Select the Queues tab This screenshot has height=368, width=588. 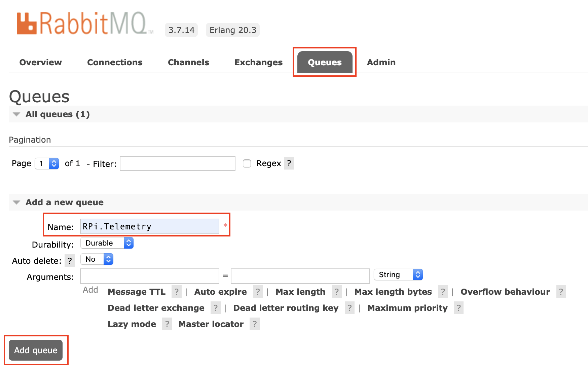(x=325, y=62)
